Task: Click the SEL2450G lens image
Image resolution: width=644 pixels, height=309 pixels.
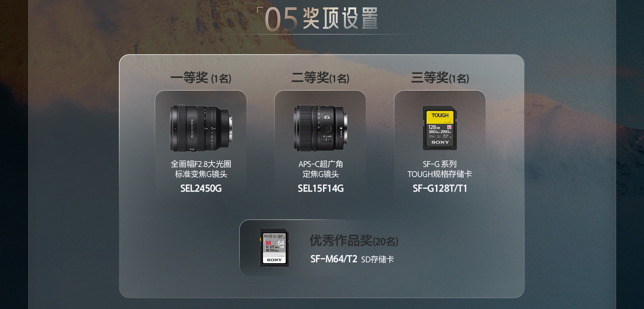Action: (201, 128)
